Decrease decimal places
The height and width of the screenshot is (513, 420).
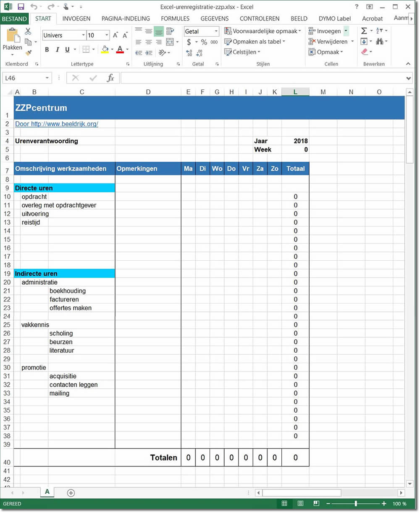click(199, 52)
